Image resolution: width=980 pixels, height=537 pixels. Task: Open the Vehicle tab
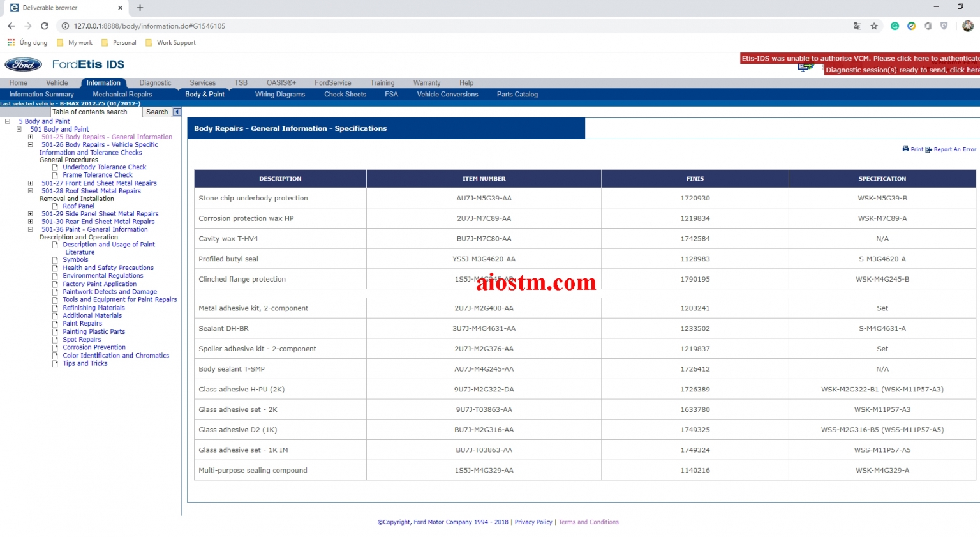coord(57,83)
